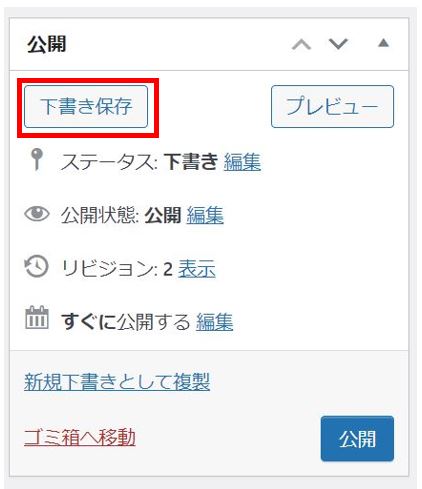Publish the post with the blue 公開 button
422x489 pixels.
pyautogui.click(x=357, y=439)
